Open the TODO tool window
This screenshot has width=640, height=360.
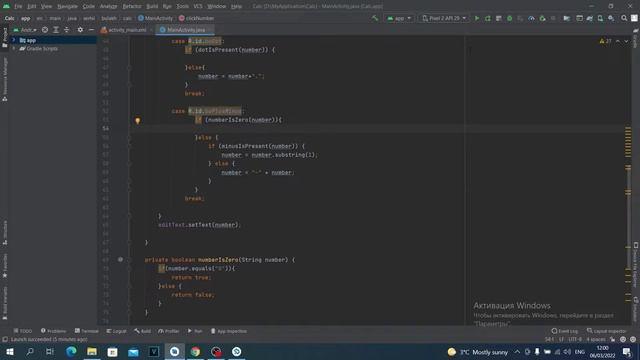pos(23,331)
